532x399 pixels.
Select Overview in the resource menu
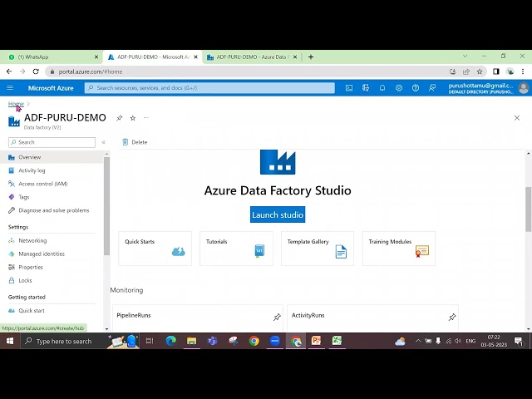pyautogui.click(x=52, y=157)
